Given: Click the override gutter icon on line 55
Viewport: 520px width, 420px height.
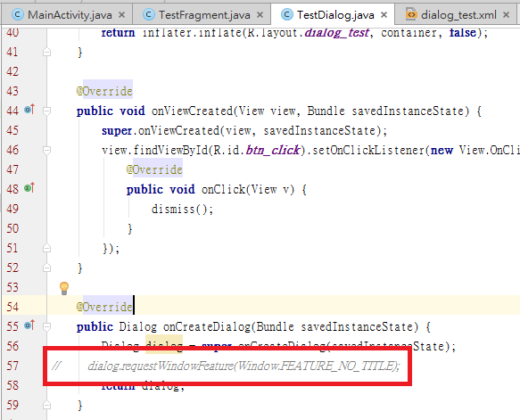Looking at the screenshot, I should click(x=29, y=325).
